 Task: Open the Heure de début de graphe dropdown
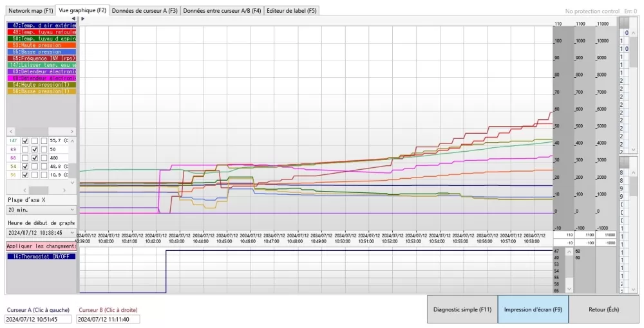coord(41,232)
